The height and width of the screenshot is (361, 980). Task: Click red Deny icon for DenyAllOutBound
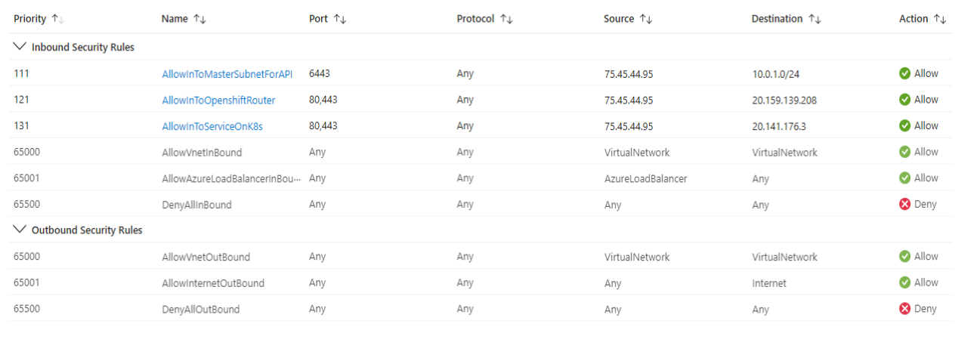904,309
